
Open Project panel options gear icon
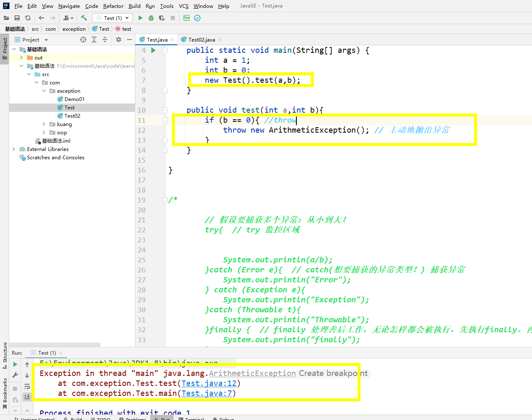119,40
